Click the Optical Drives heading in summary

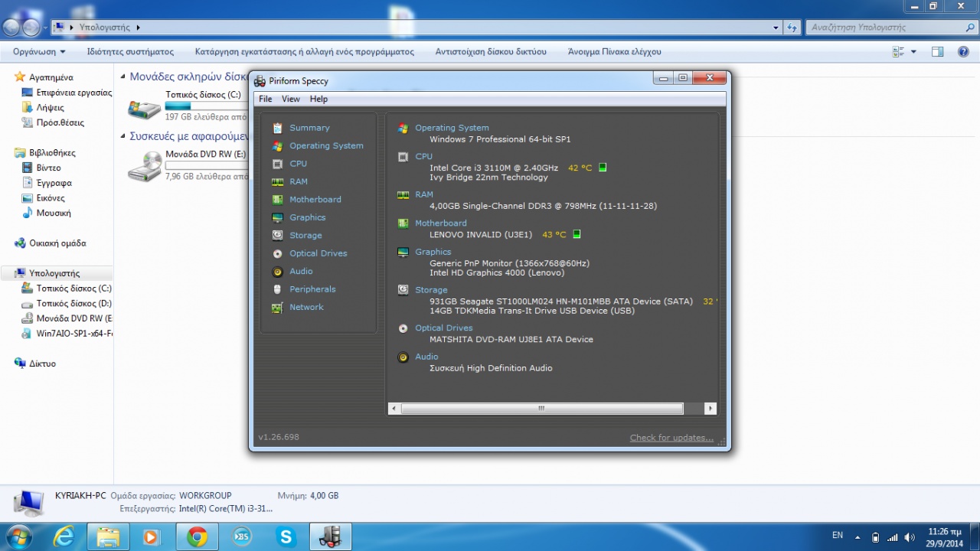(x=444, y=328)
